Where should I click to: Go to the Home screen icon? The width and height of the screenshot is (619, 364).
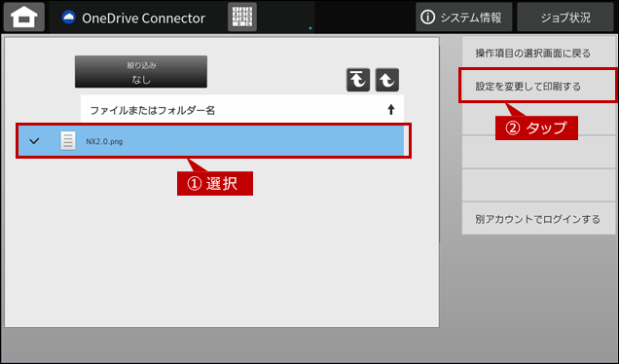[x=24, y=17]
